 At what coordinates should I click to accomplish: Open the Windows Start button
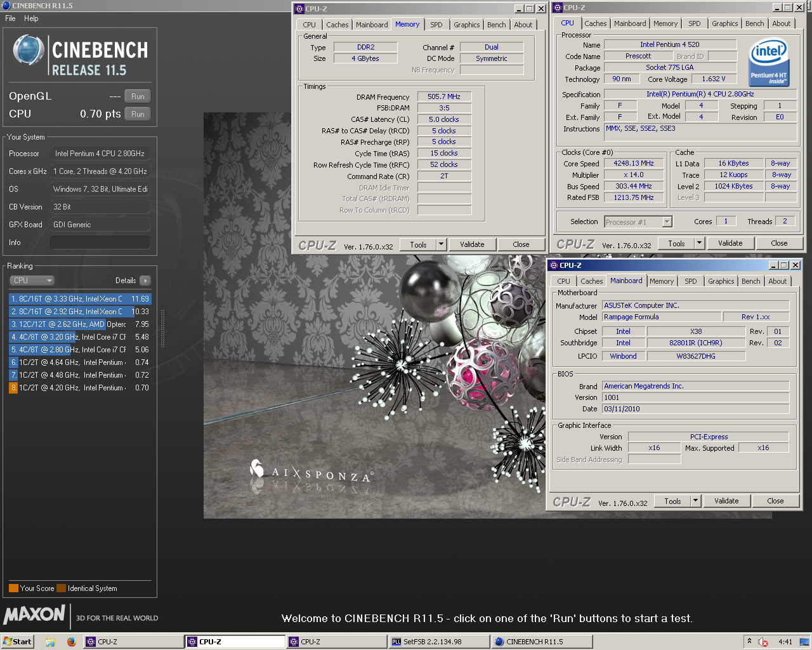[x=17, y=642]
